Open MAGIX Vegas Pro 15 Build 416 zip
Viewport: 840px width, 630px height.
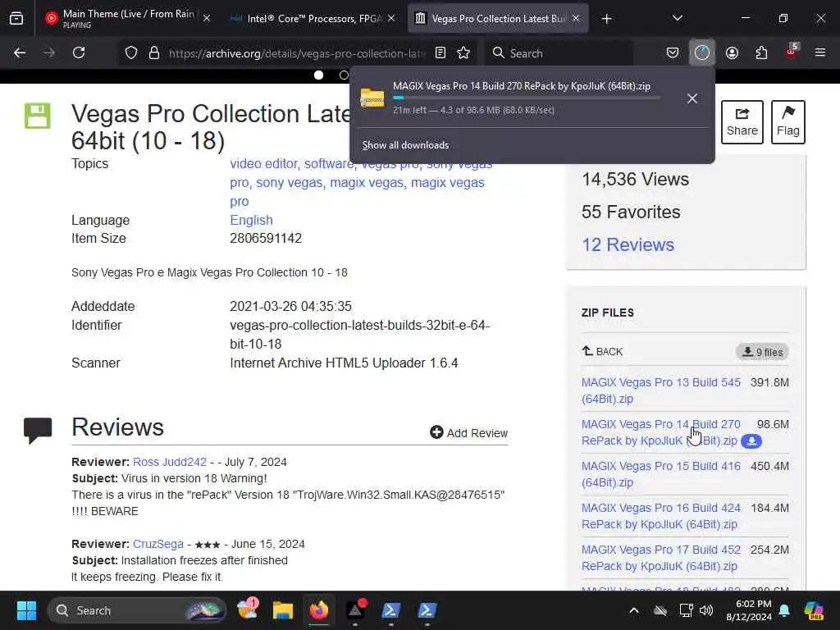[x=661, y=474]
